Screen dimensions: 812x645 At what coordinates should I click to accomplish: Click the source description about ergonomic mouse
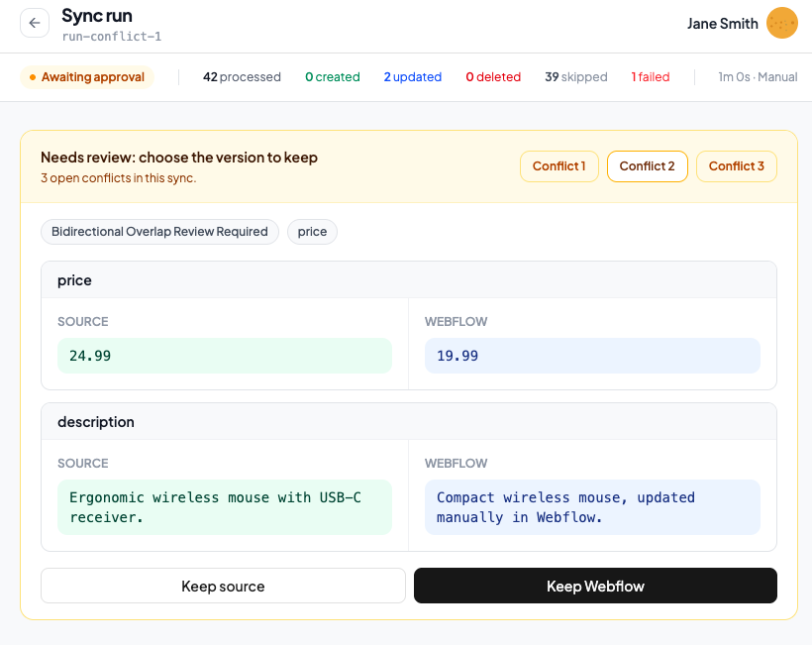(x=225, y=507)
